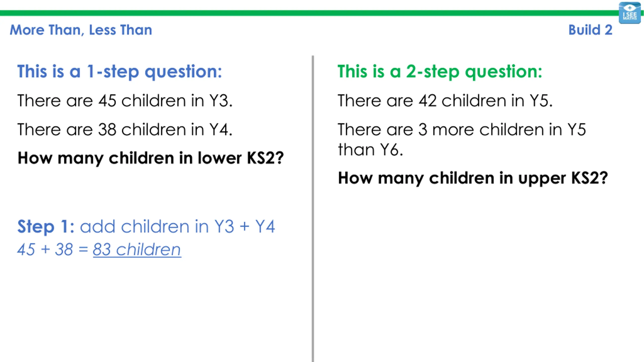Click the vertical grey divider line
This screenshot has width=644, height=362.
click(313, 209)
